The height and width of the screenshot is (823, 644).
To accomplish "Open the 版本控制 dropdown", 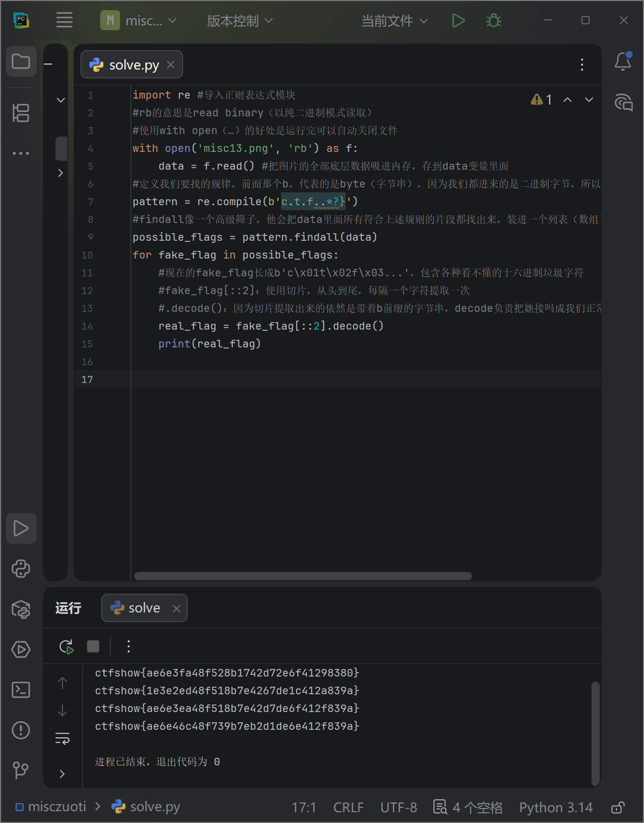I will click(240, 21).
